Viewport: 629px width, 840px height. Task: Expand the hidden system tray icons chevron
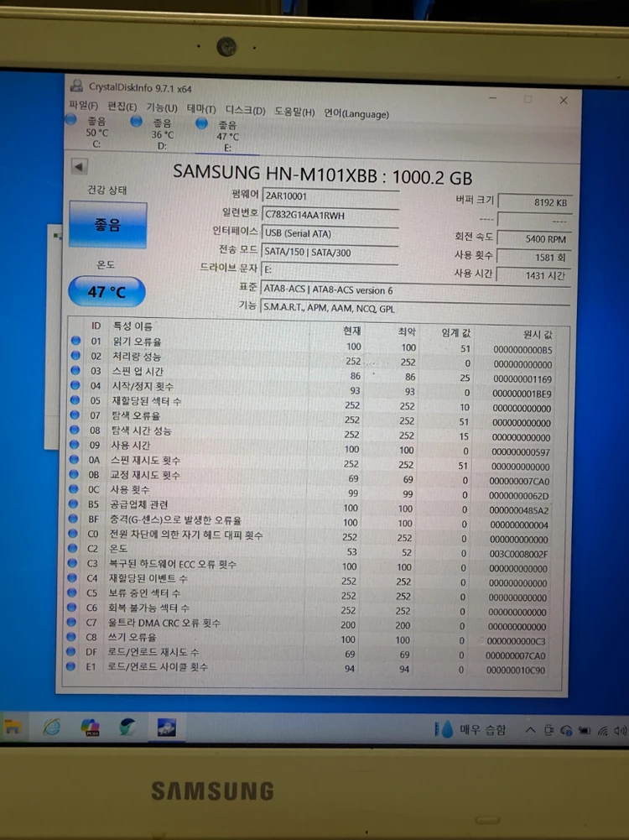[x=530, y=729]
